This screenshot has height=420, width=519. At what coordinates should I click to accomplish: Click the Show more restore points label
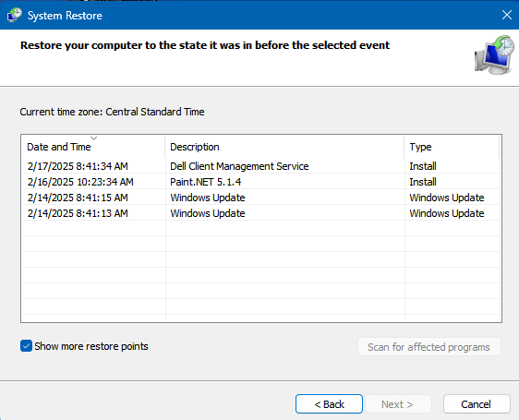coord(91,346)
